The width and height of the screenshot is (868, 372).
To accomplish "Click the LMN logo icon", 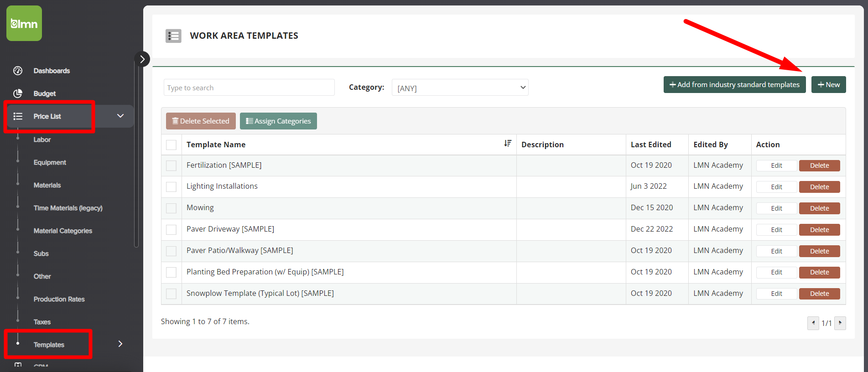I will 24,23.
